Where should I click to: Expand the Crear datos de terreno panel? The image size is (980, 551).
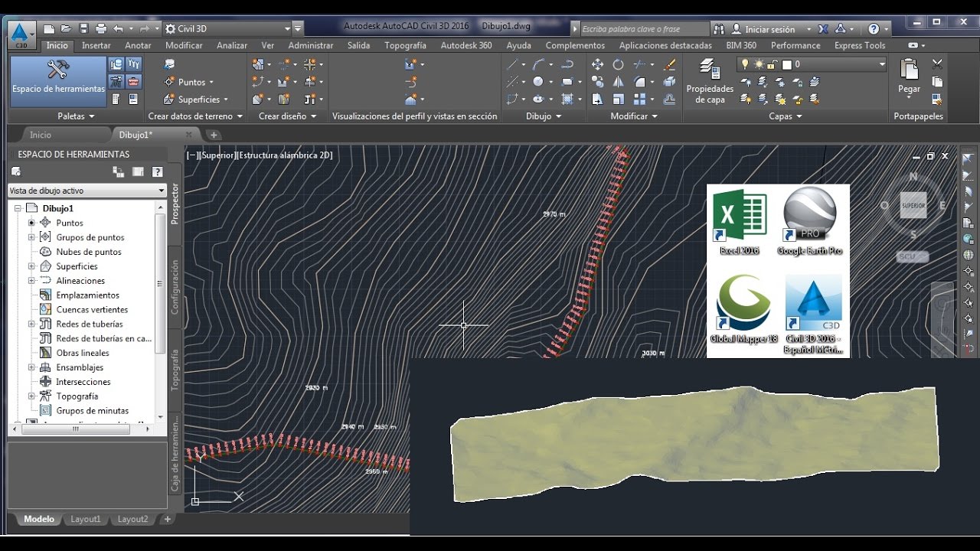[x=240, y=116]
